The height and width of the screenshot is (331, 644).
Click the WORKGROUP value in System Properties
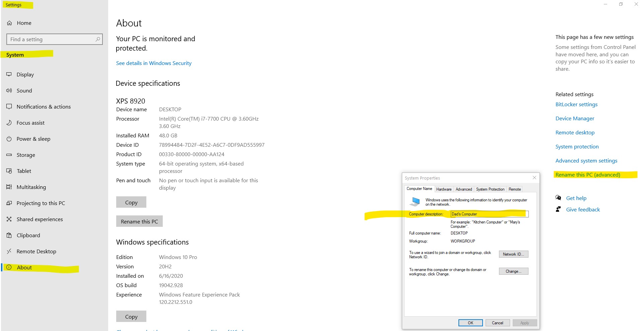pyautogui.click(x=463, y=241)
